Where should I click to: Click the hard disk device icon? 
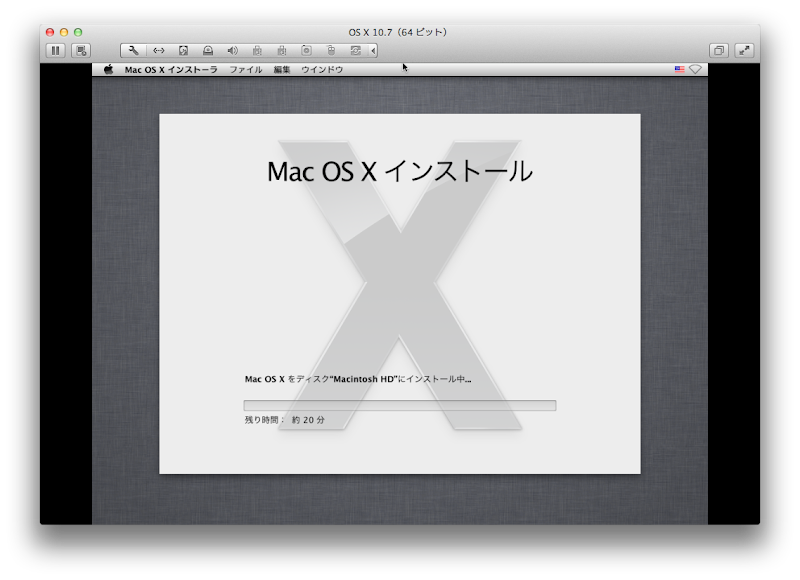click(183, 51)
